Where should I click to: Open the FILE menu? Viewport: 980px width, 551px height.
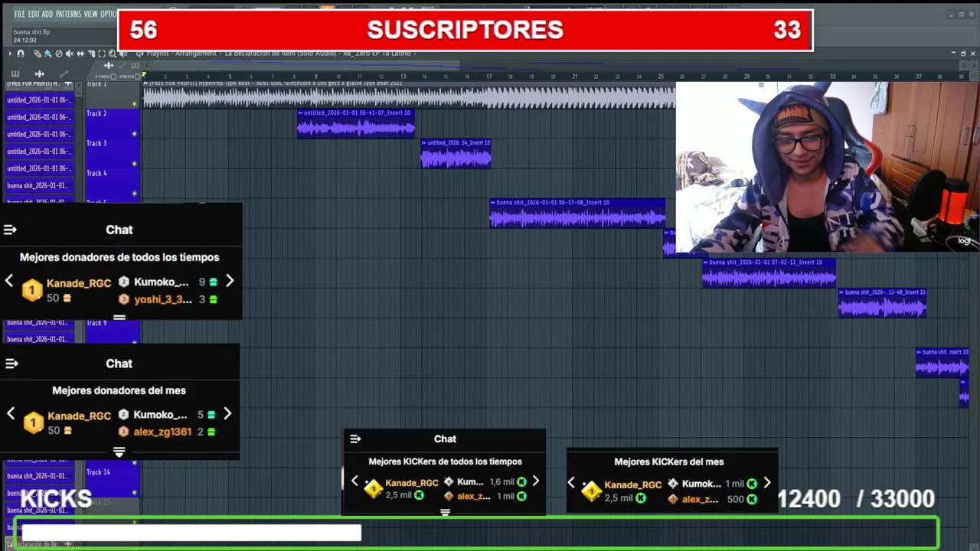(19, 14)
